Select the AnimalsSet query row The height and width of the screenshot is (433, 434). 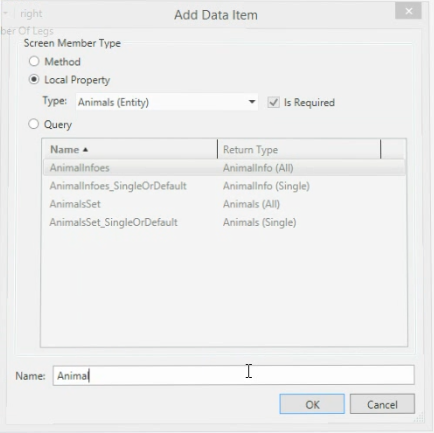tap(224, 204)
